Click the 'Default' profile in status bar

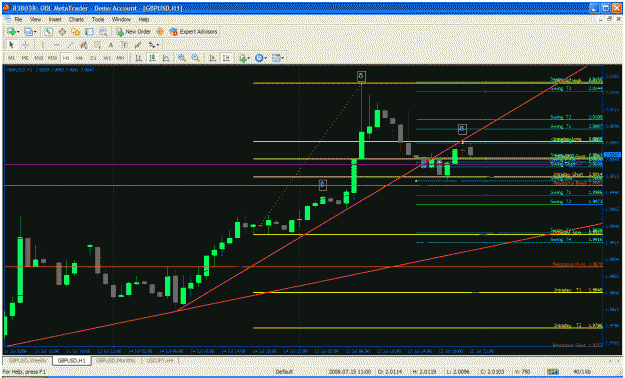pos(284,372)
